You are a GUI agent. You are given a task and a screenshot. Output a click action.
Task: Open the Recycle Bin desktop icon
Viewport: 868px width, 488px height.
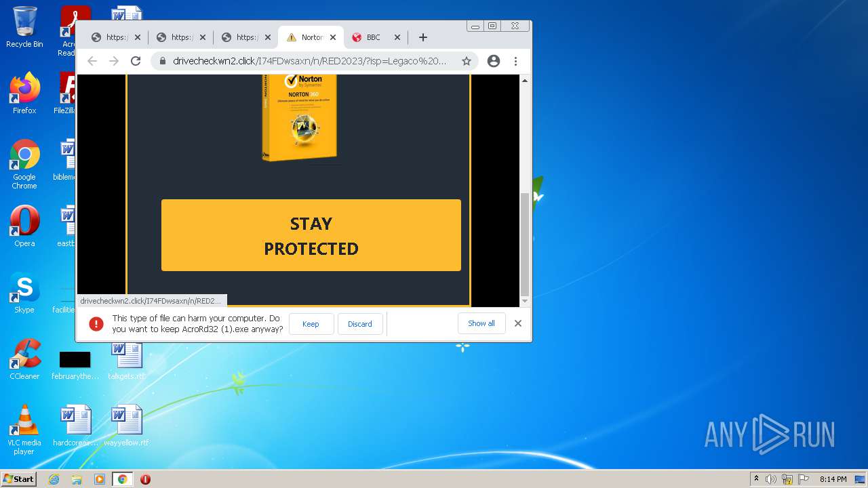tap(24, 27)
